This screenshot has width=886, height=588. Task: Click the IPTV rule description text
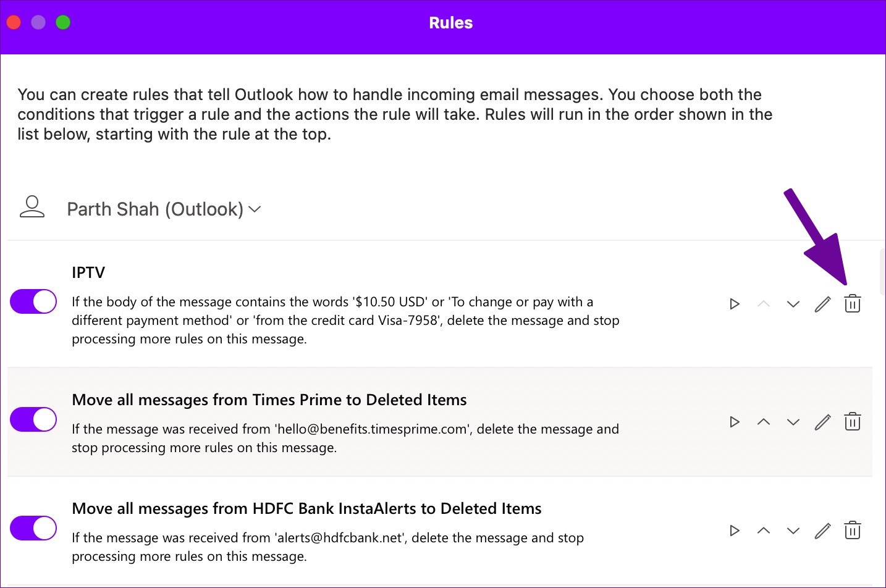345,321
